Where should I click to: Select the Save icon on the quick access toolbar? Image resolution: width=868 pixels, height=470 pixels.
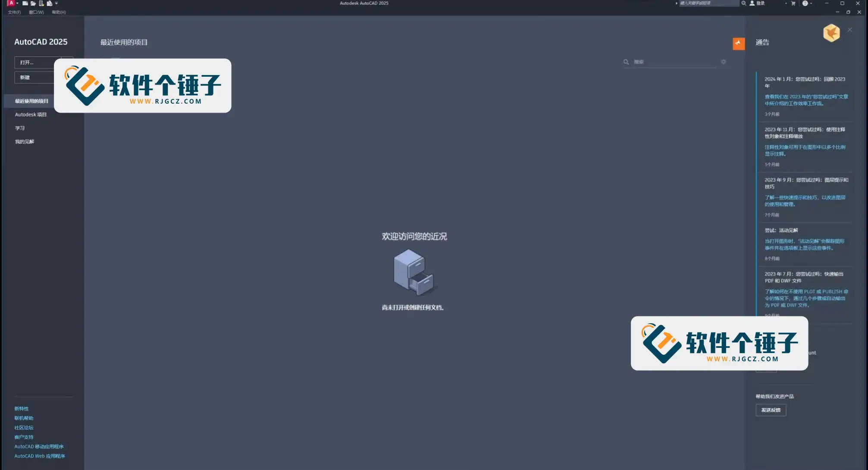[x=41, y=3]
